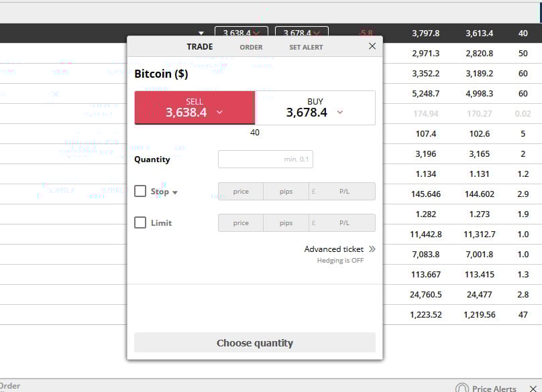The width and height of the screenshot is (542, 392).
Task: Click the 1.282 table cell
Action: pos(426,214)
